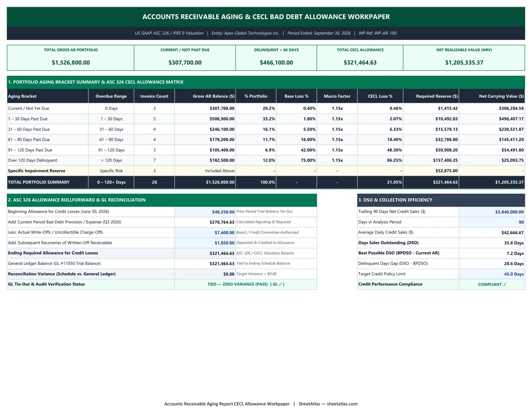Click the section 2 Allowance Rollforward header
The height and width of the screenshot is (413, 532).
(162, 200)
